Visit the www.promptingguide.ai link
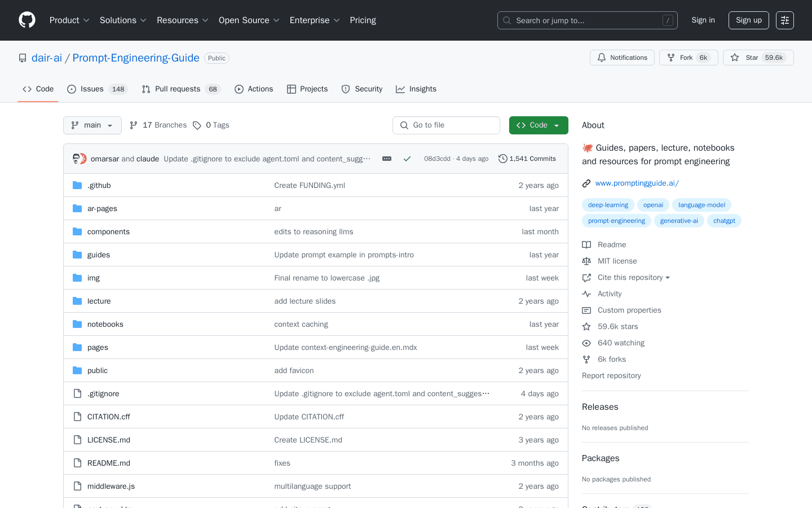This screenshot has width=812, height=508. (637, 183)
